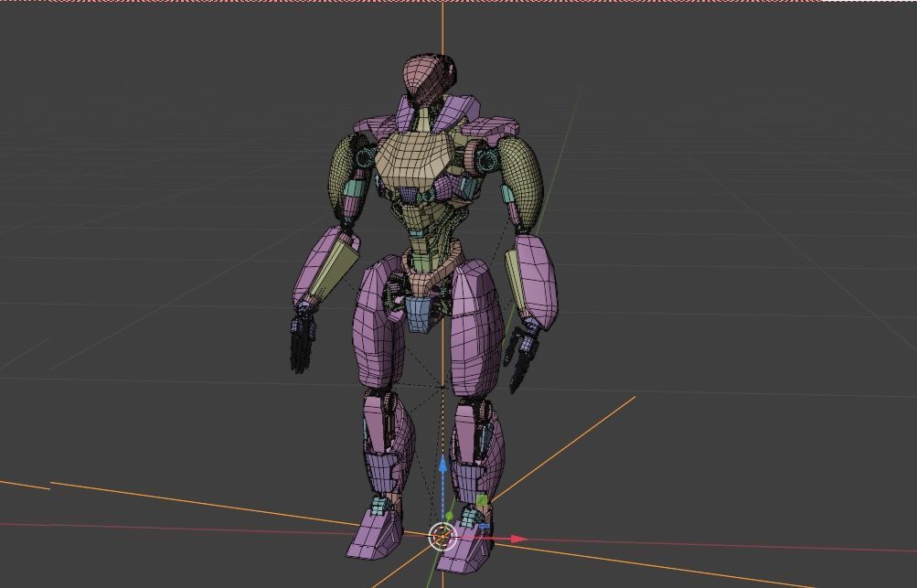Click the small blue plane handle of the gizmo
Image resolution: width=917 pixels, height=588 pixels.
point(485,527)
